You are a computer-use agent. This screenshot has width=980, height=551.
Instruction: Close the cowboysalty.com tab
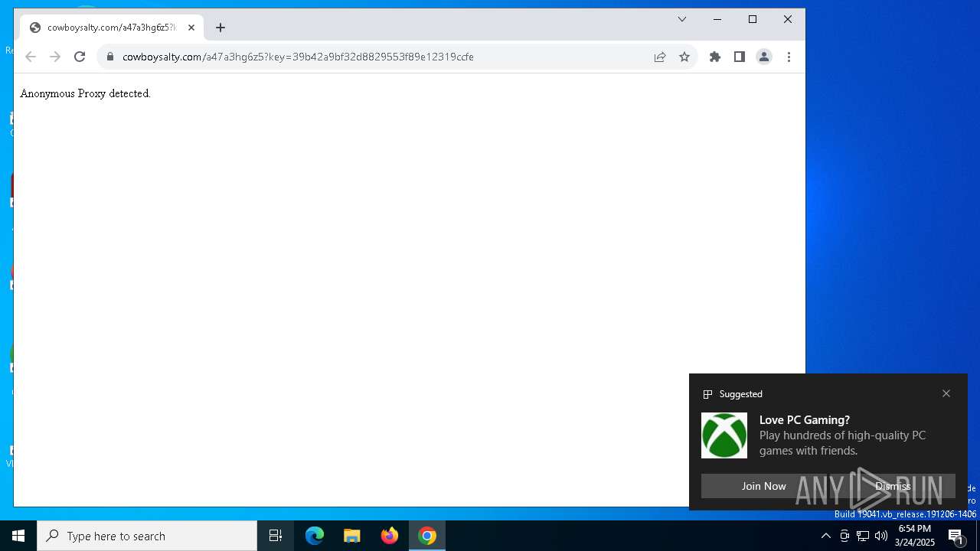pos(191,28)
